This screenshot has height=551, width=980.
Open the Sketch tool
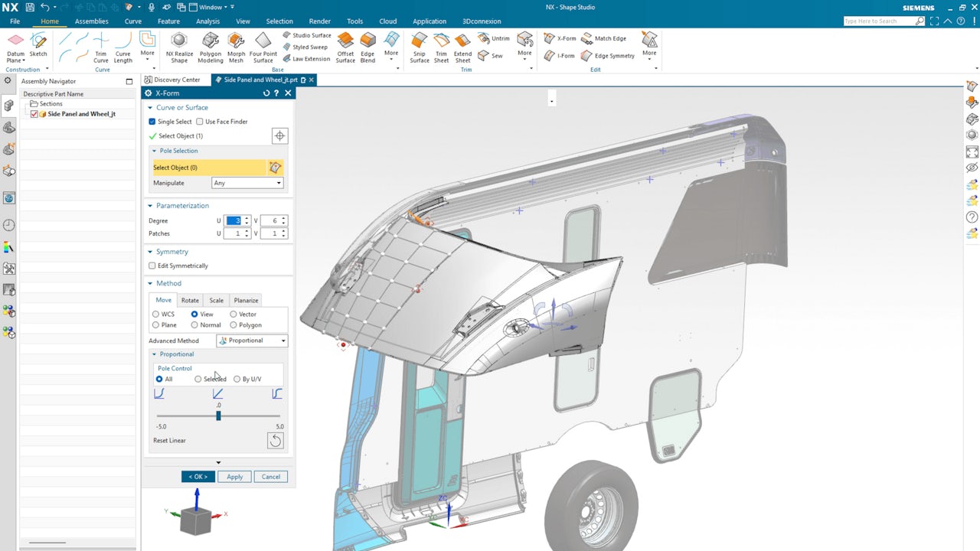pos(38,46)
